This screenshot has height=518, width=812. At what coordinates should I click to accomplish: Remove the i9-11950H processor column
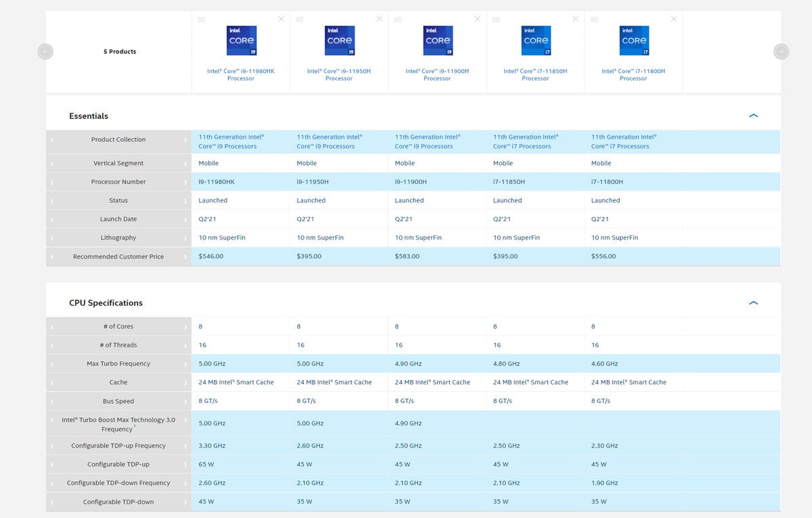coord(379,19)
